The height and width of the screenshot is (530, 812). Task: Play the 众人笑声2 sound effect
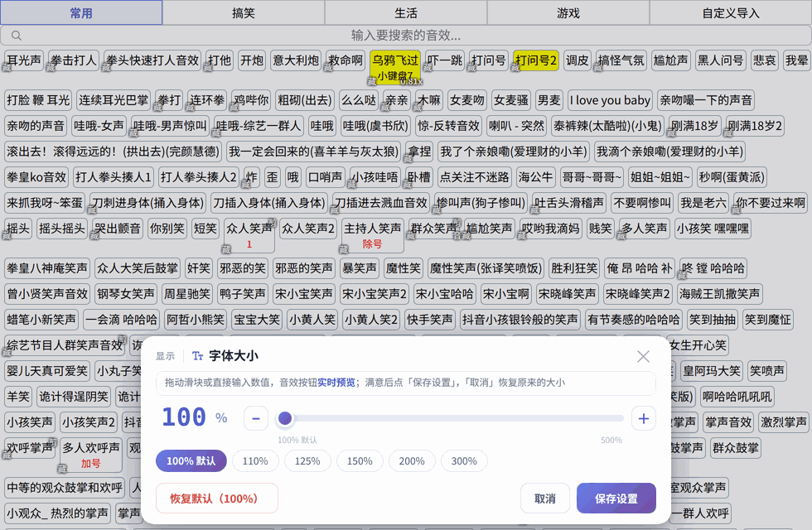[308, 229]
